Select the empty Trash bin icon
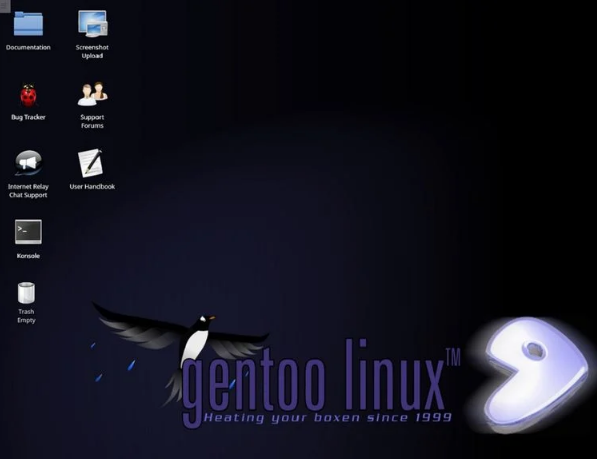Viewport: 597px width, 459px height. (x=26, y=293)
